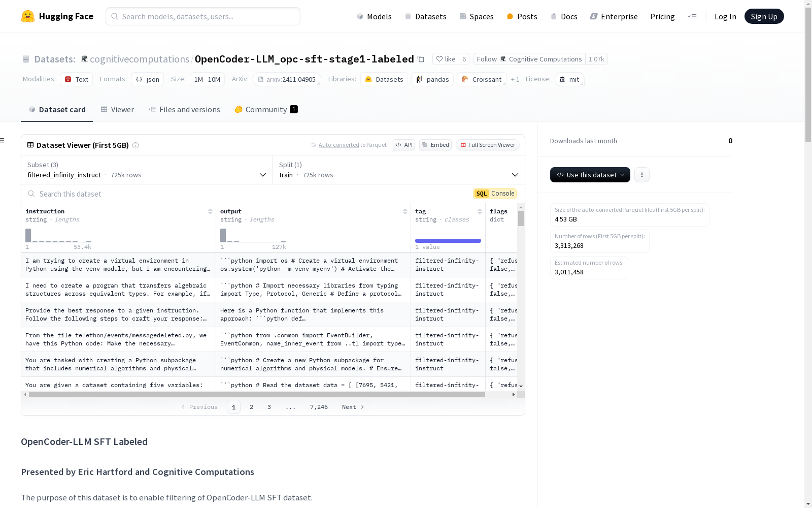
Task: Open the pandas library tag
Action: point(432,79)
